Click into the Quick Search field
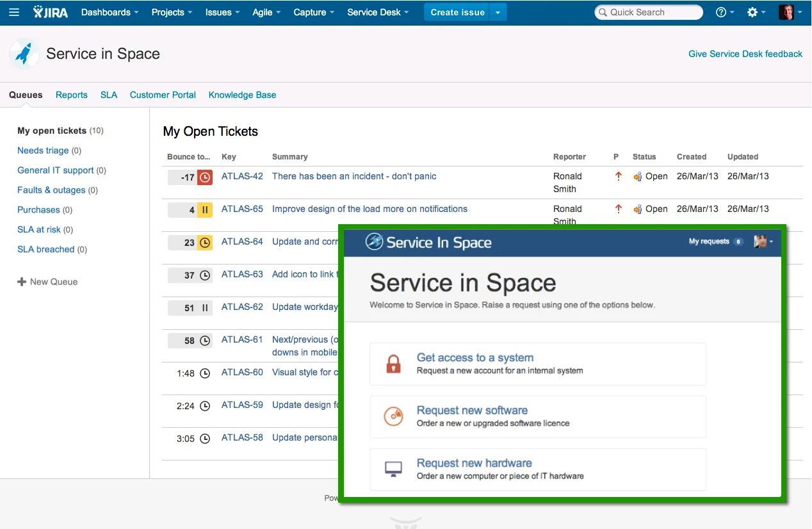Image resolution: width=812 pixels, height=529 pixels. click(x=649, y=12)
